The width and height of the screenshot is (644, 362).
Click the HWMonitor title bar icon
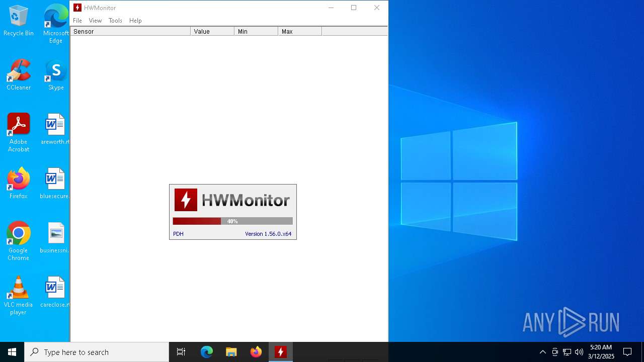coord(77,8)
